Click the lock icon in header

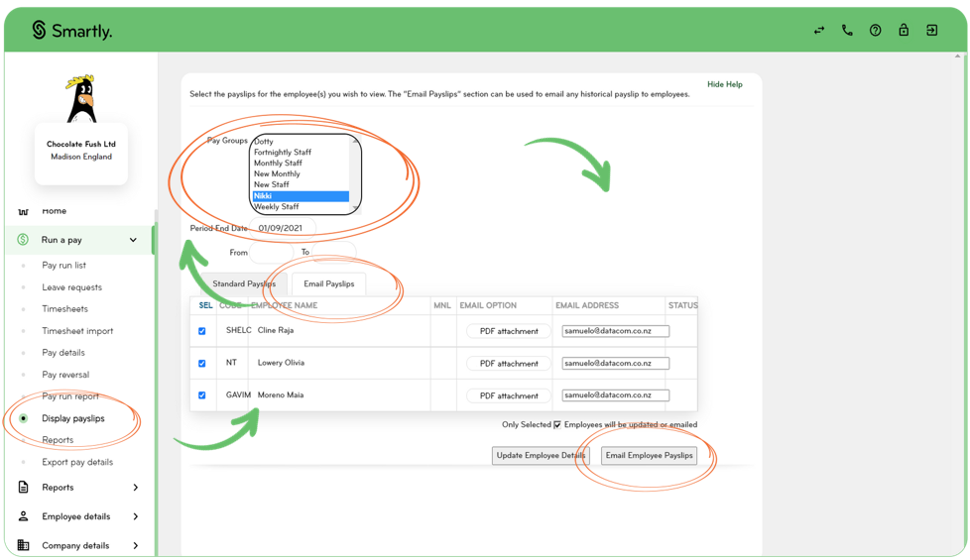pyautogui.click(x=904, y=30)
